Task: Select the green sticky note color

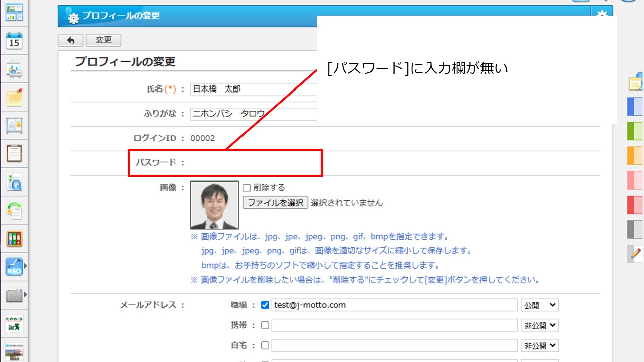Action: tap(635, 131)
